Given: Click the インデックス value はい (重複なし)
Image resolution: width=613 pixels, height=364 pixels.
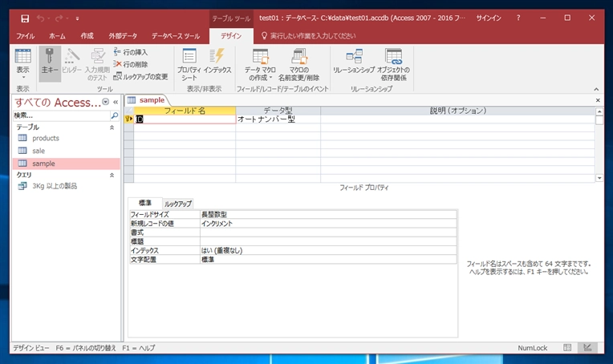Looking at the screenshot, I should pos(328,250).
